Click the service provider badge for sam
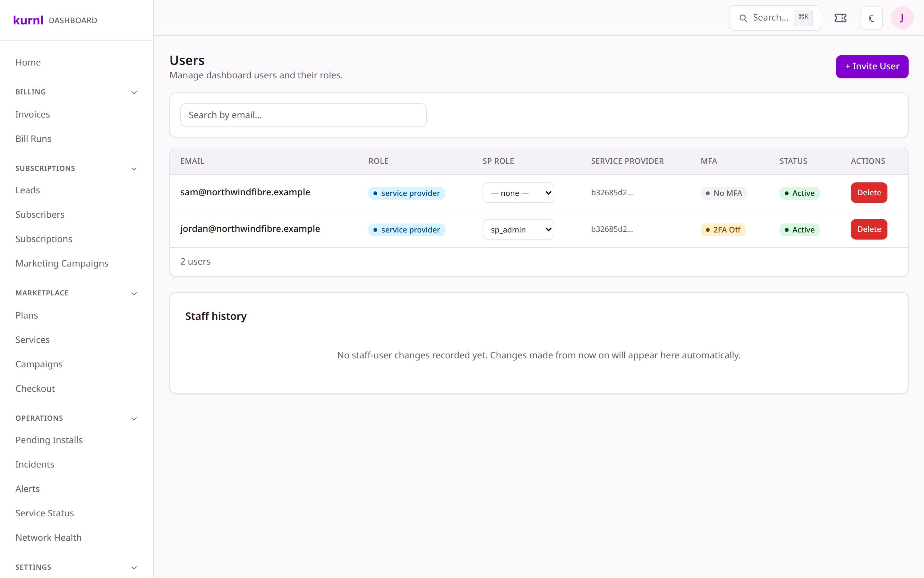The height and width of the screenshot is (578, 924). click(x=406, y=193)
